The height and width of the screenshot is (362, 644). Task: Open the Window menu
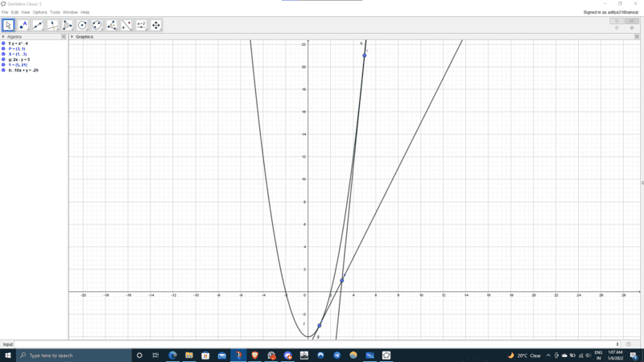pos(70,12)
